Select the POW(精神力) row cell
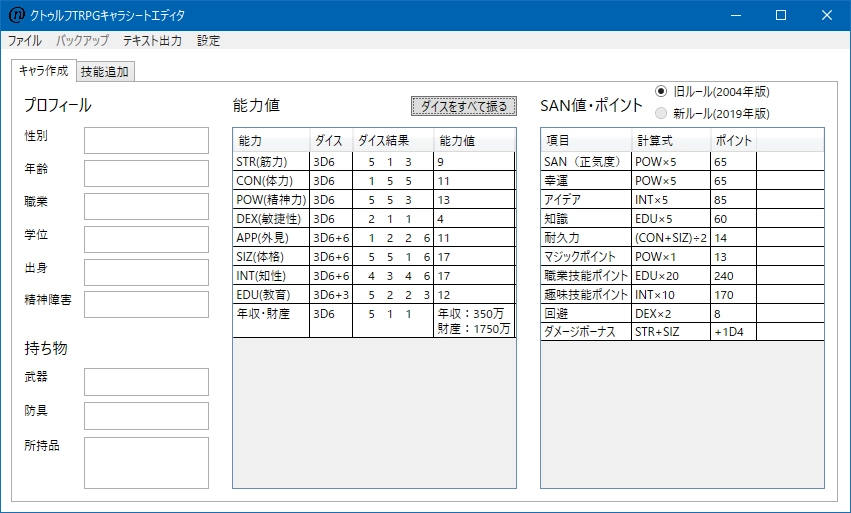Screen dimensions: 851x513 pos(271,200)
